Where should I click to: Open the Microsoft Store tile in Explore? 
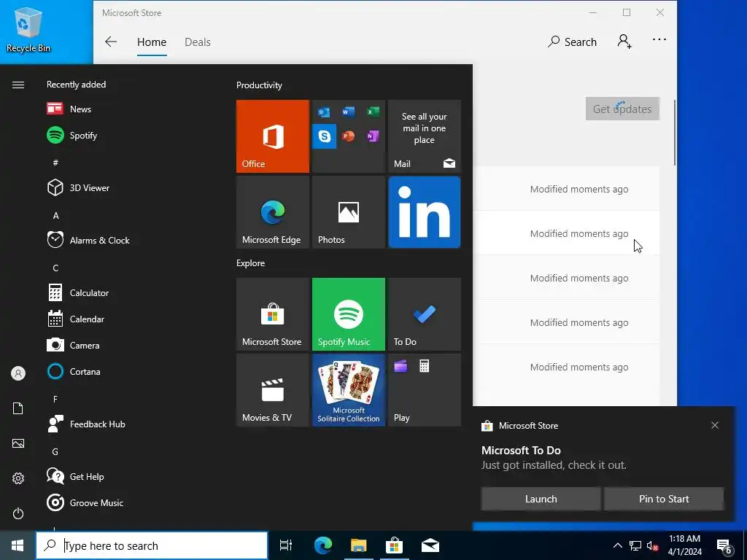point(273,314)
